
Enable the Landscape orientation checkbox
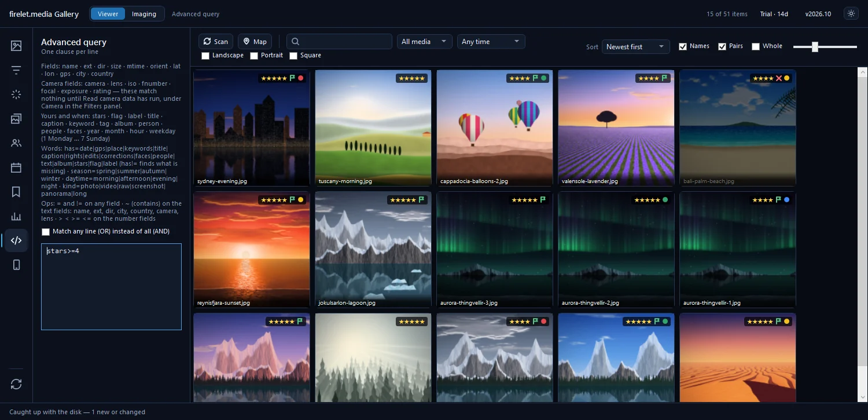(x=205, y=56)
